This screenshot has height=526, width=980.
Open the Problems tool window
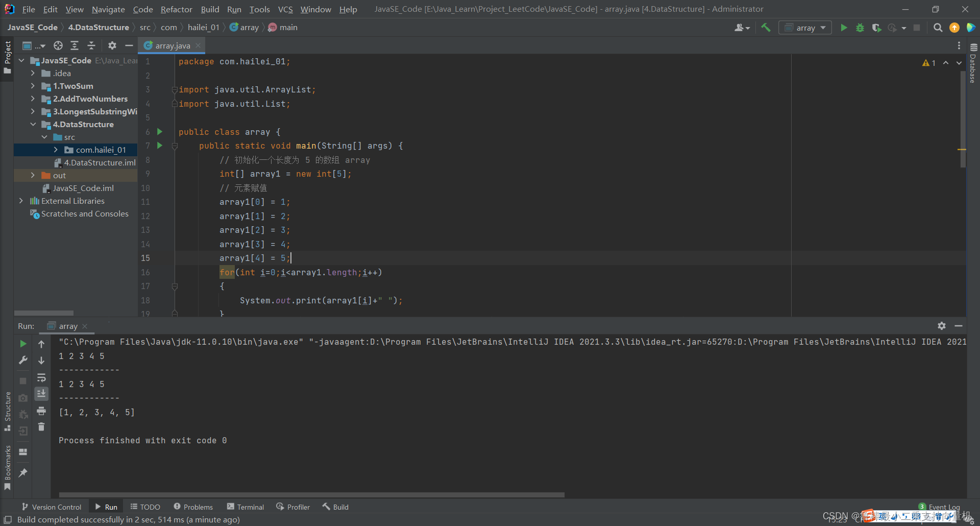pyautogui.click(x=193, y=507)
